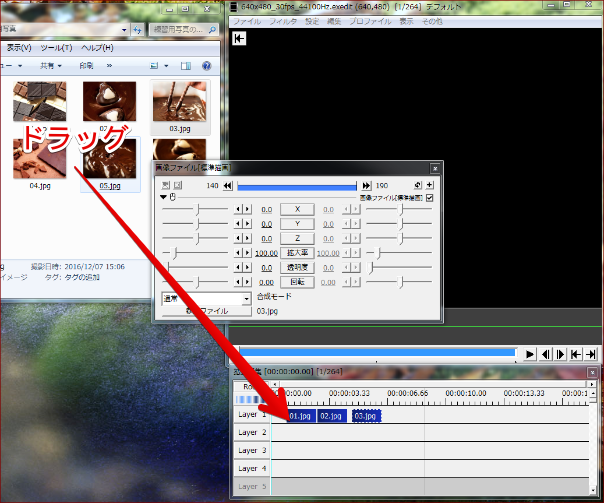Click the jump-to-start icon in the preview's top-left corner
The image size is (604, 503).
[x=239, y=39]
